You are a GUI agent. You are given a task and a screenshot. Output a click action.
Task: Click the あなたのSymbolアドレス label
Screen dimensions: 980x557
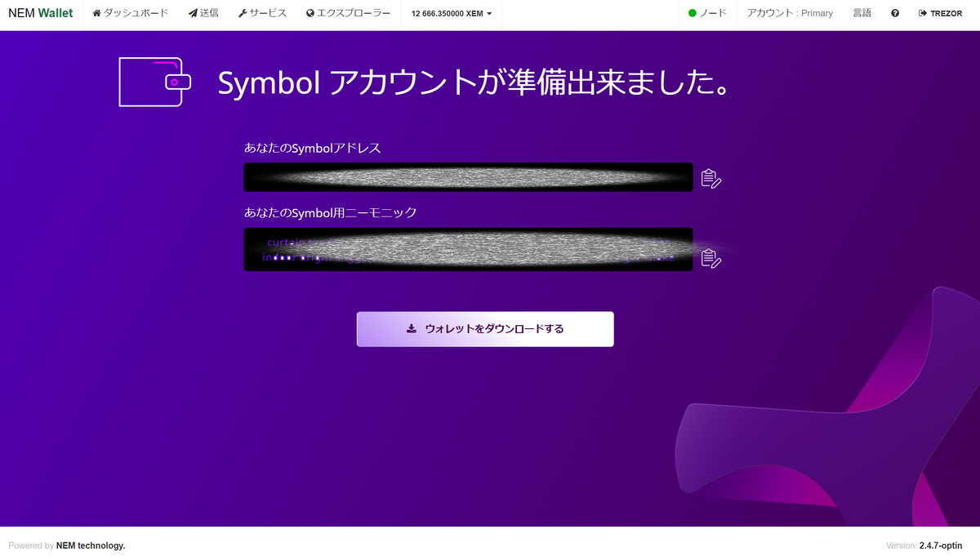[x=313, y=148]
